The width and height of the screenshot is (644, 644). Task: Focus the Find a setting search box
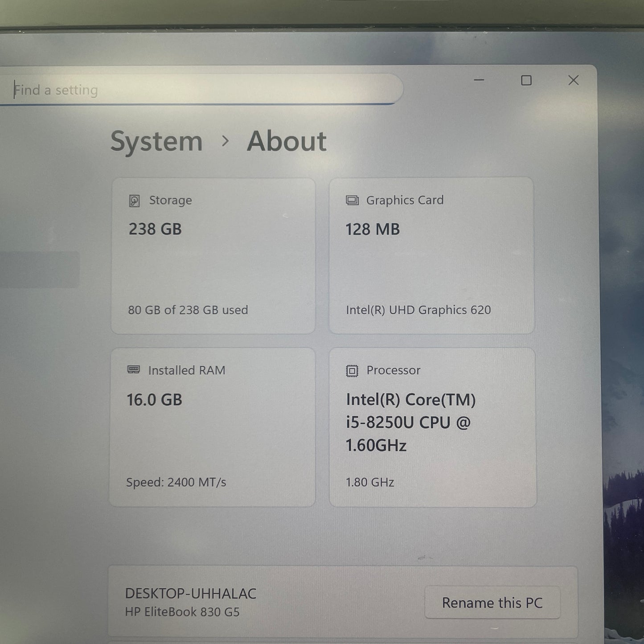coord(201,90)
